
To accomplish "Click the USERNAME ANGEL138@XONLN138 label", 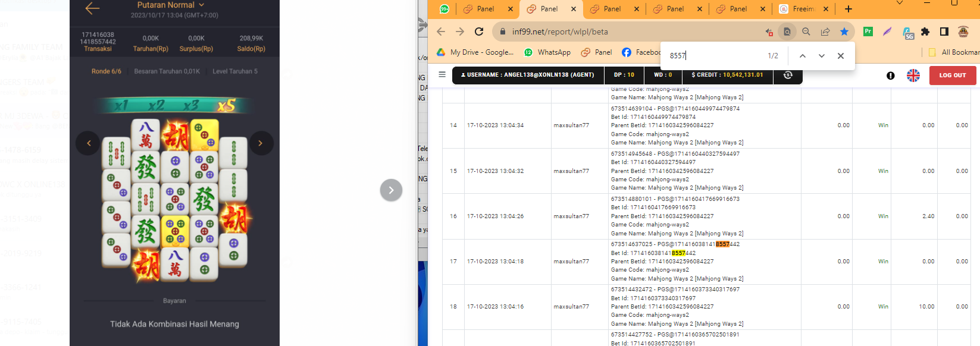I will coord(528,75).
